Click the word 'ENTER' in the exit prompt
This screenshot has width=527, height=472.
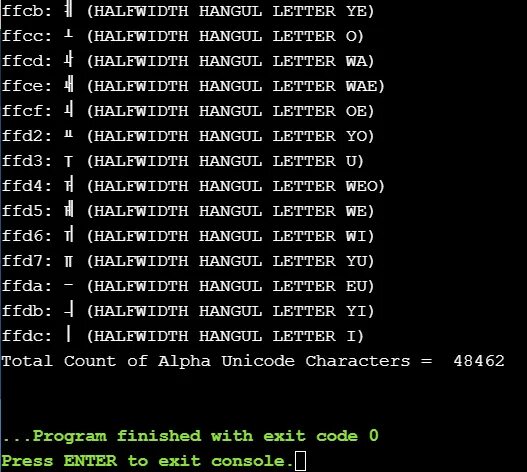tap(90, 461)
